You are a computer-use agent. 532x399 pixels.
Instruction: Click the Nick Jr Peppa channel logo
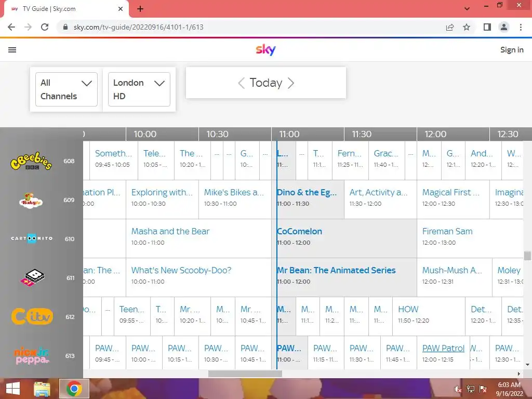[x=32, y=355]
